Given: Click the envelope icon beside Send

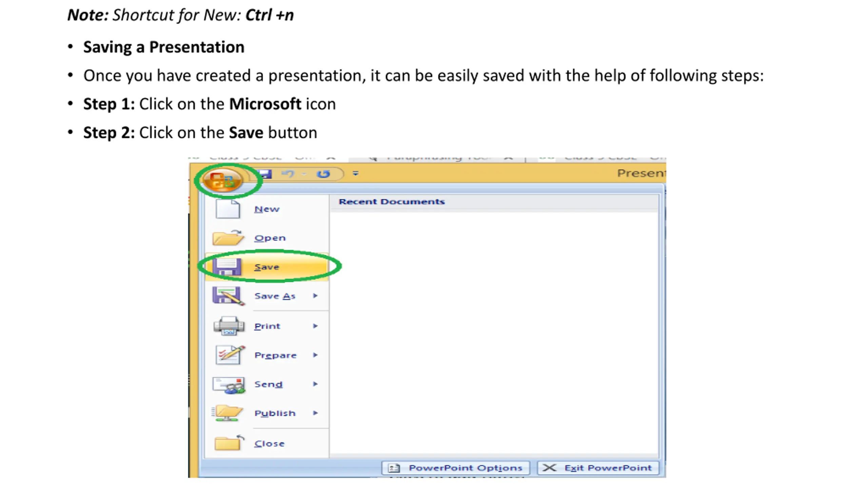Looking at the screenshot, I should (229, 385).
